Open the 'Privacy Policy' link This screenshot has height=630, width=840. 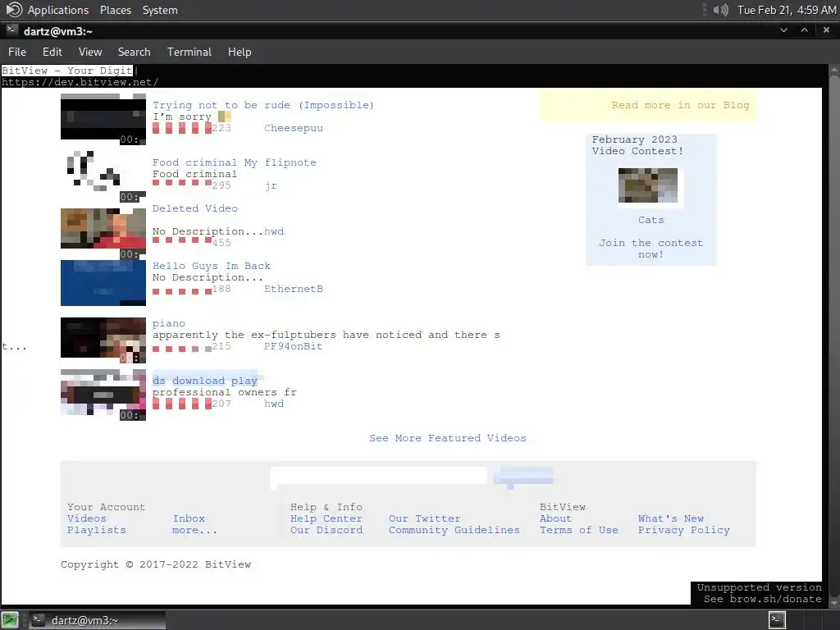tap(683, 530)
